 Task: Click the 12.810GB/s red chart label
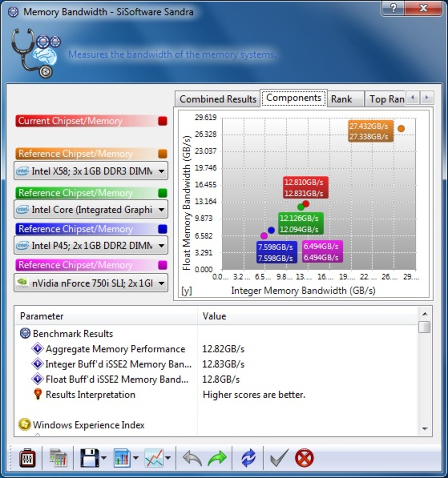pyautogui.click(x=306, y=188)
